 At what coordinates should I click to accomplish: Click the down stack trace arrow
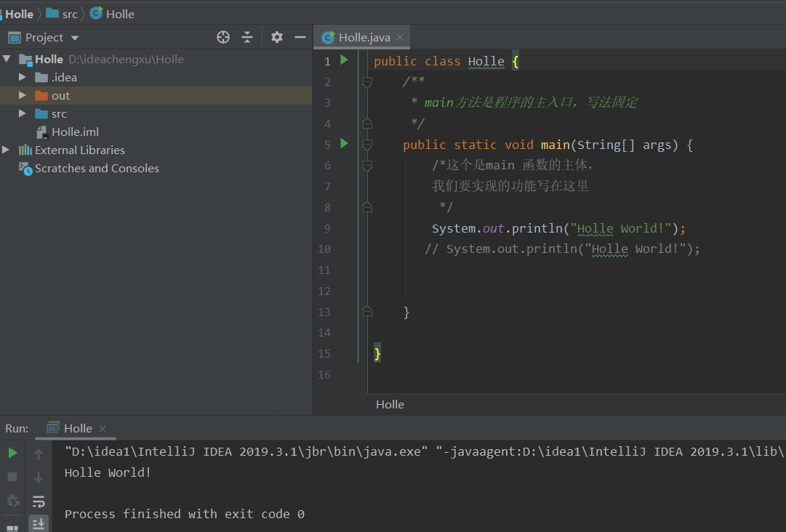coord(39,477)
